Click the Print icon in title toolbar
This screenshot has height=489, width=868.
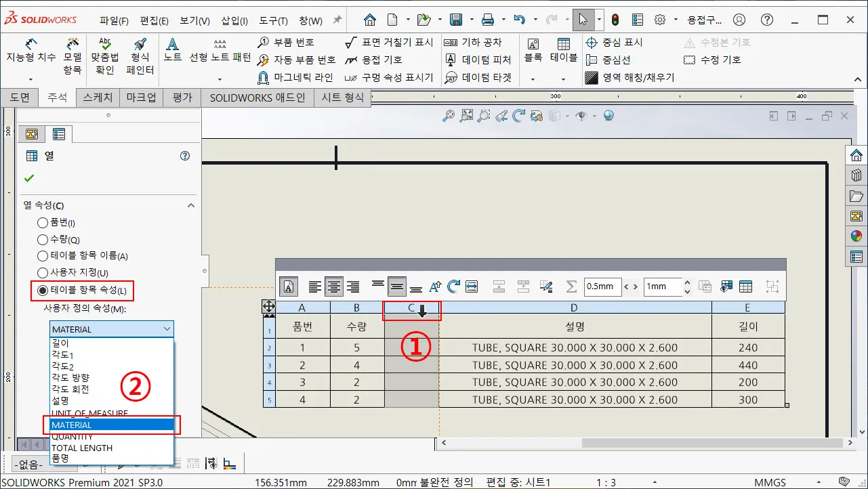pos(488,20)
